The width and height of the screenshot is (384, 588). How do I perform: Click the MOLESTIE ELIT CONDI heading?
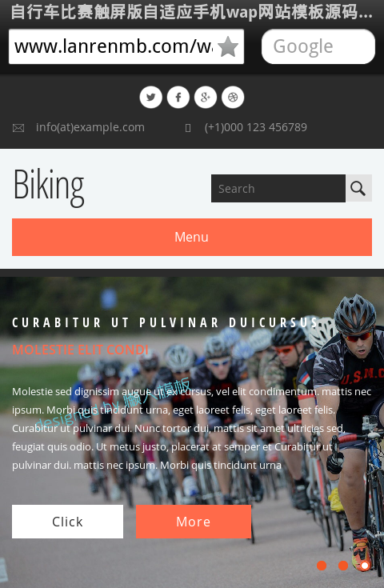tap(80, 350)
